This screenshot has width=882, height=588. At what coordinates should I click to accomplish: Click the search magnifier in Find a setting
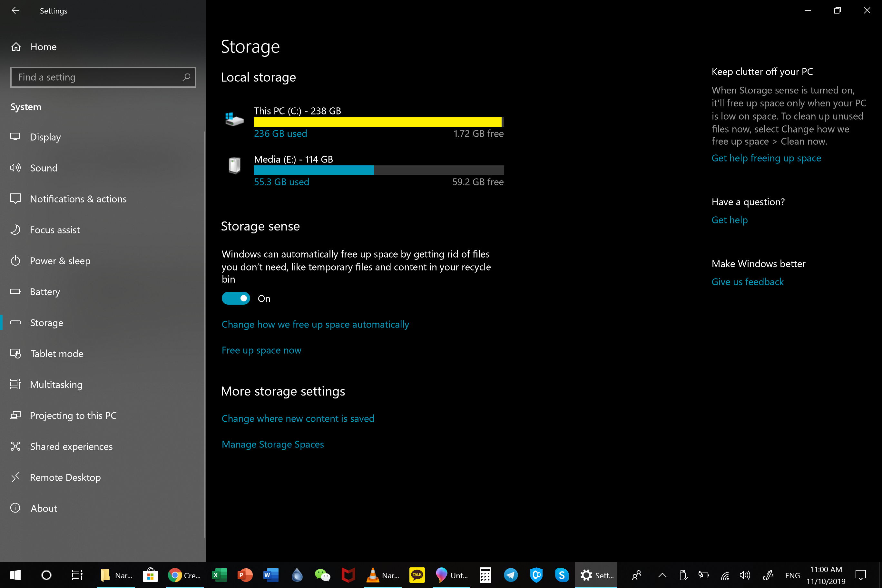pos(186,77)
